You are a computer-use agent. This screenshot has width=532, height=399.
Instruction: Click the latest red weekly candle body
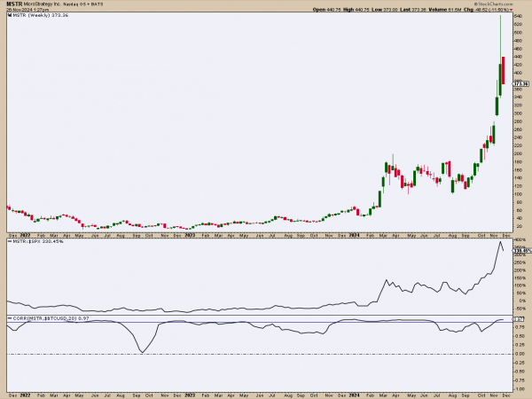coord(503,70)
